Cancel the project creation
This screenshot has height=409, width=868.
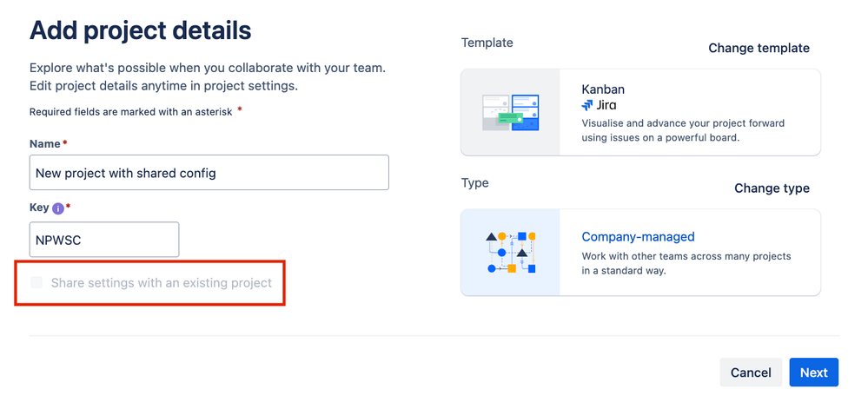pos(751,373)
